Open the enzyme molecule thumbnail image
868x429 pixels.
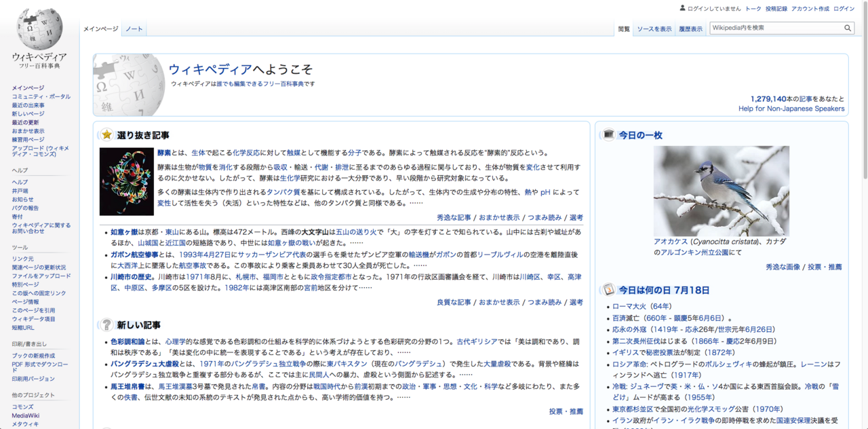pos(127,181)
